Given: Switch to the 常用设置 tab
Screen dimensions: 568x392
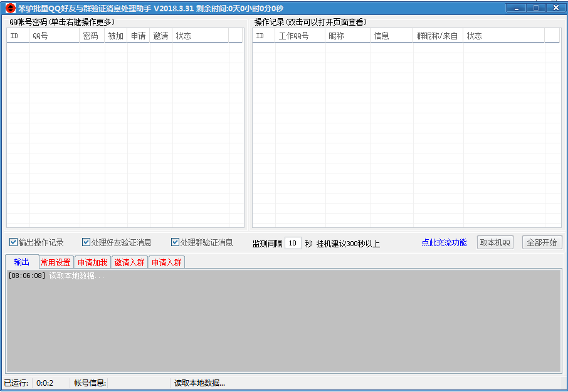Looking at the screenshot, I should tap(56, 262).
